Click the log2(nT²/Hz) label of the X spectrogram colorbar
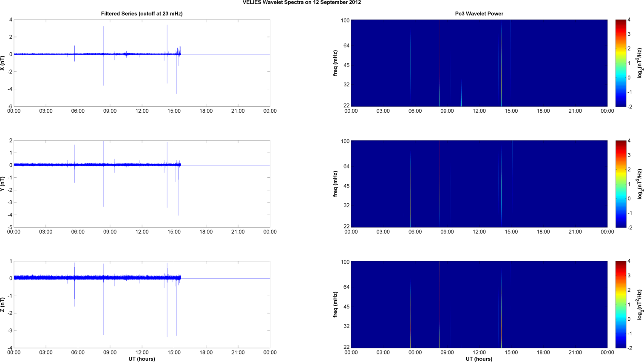 coord(639,63)
